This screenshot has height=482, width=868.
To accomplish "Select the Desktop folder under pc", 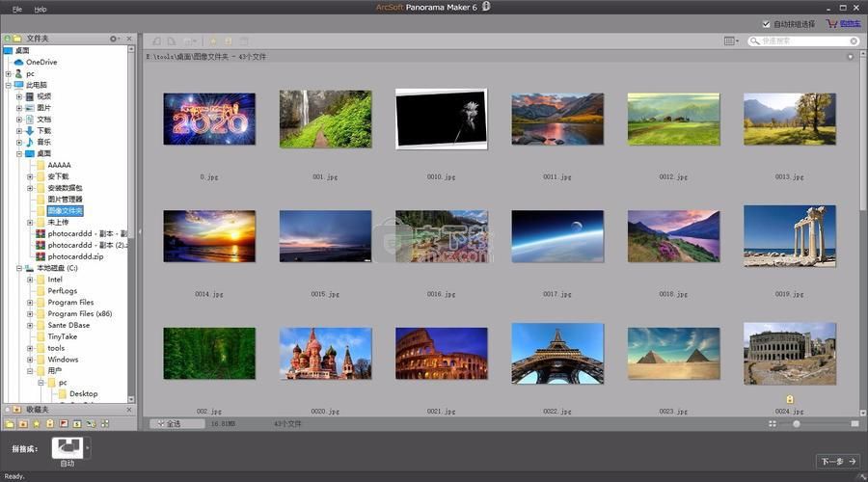I will tap(83, 394).
